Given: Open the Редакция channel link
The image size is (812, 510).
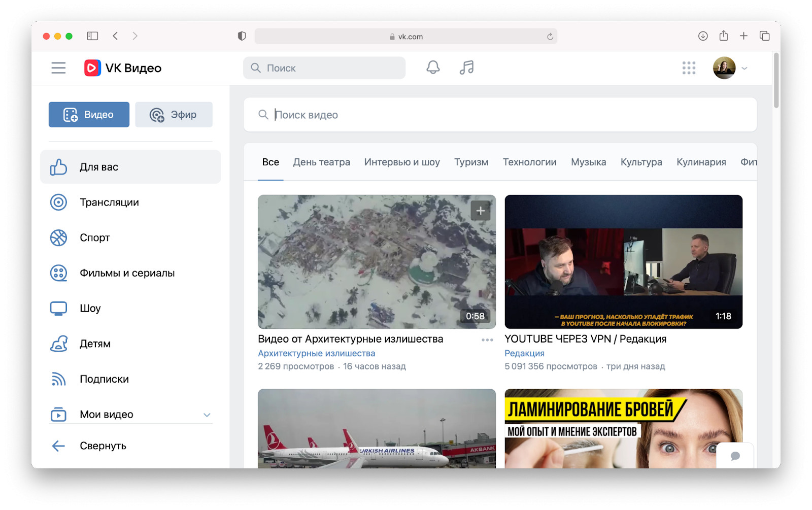Looking at the screenshot, I should point(524,353).
